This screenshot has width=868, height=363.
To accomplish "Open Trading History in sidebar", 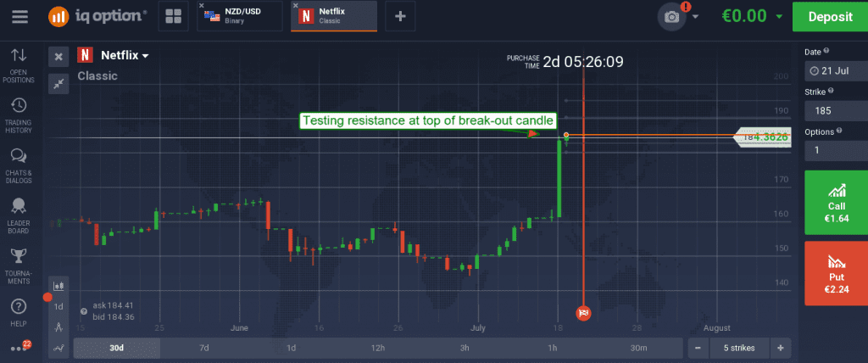I will tap(19, 115).
